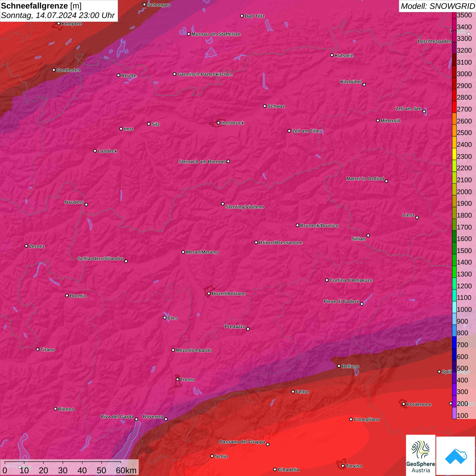The image size is (476, 476).
Task: Click the 1500 green legend swatch
Action: 454,248
